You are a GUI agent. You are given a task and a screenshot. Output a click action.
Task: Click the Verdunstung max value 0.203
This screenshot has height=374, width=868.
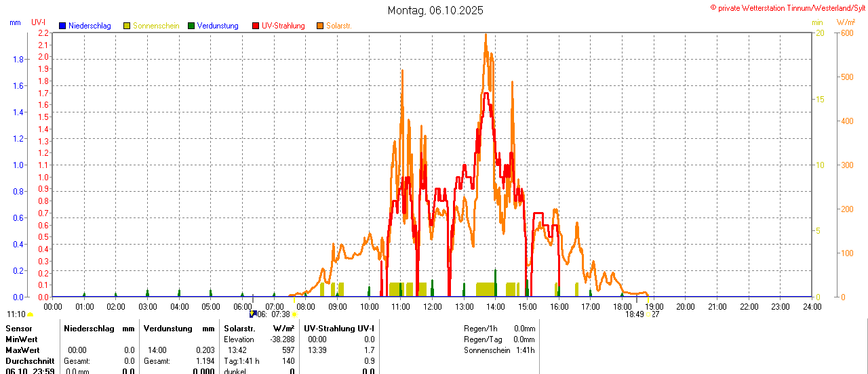point(204,350)
